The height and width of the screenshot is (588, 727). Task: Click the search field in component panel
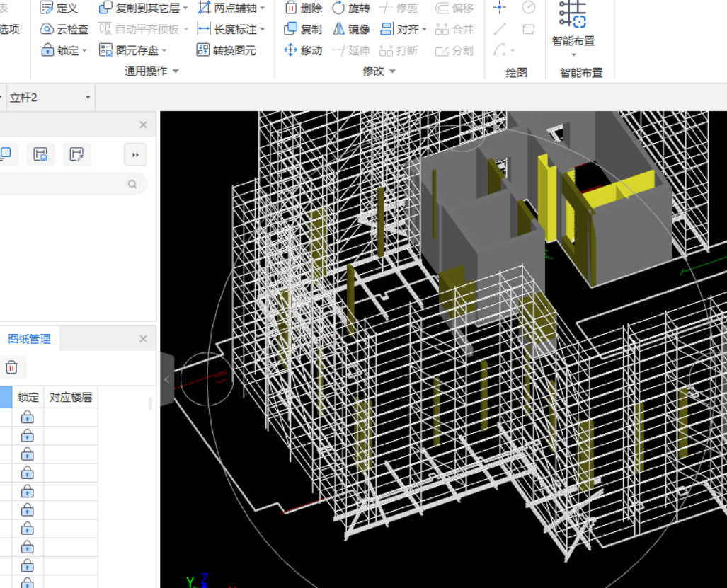point(72,184)
